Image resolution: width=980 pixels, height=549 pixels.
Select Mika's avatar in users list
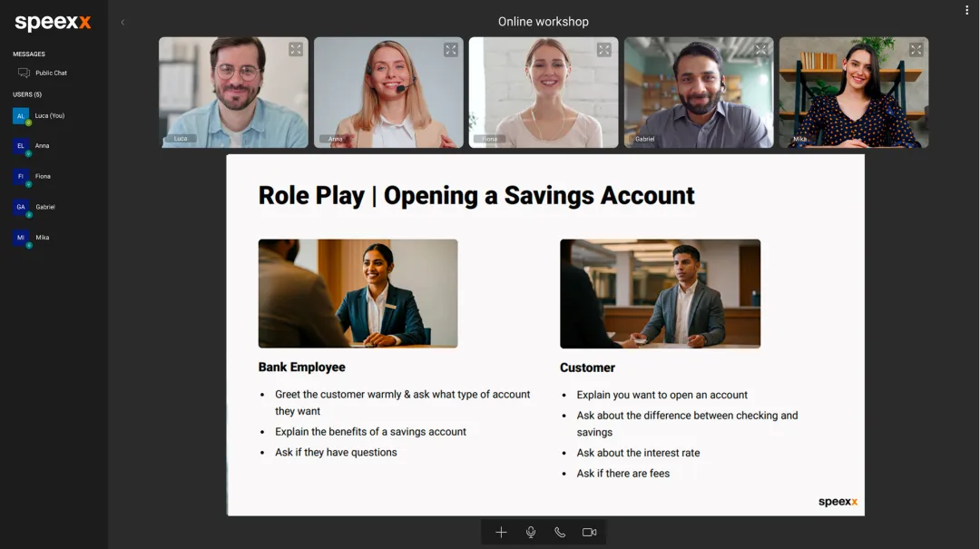point(21,238)
